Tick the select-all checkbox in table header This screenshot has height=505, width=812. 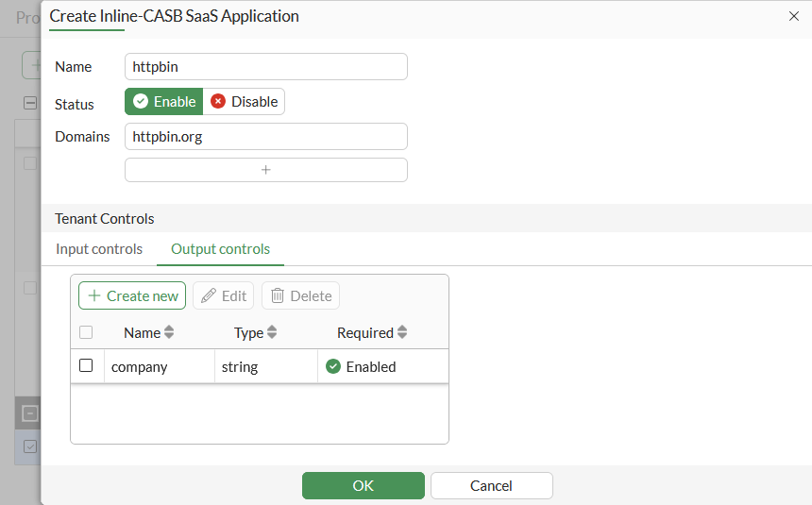click(86, 332)
